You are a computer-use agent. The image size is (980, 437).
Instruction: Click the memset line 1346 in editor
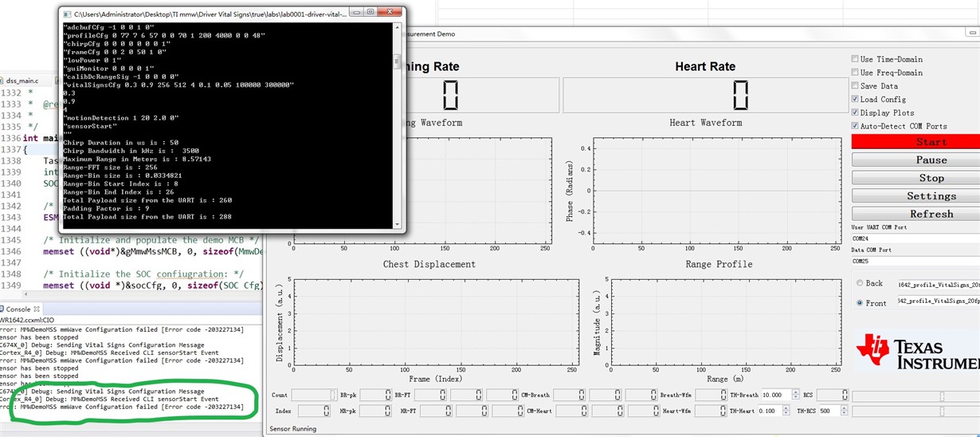point(154,251)
